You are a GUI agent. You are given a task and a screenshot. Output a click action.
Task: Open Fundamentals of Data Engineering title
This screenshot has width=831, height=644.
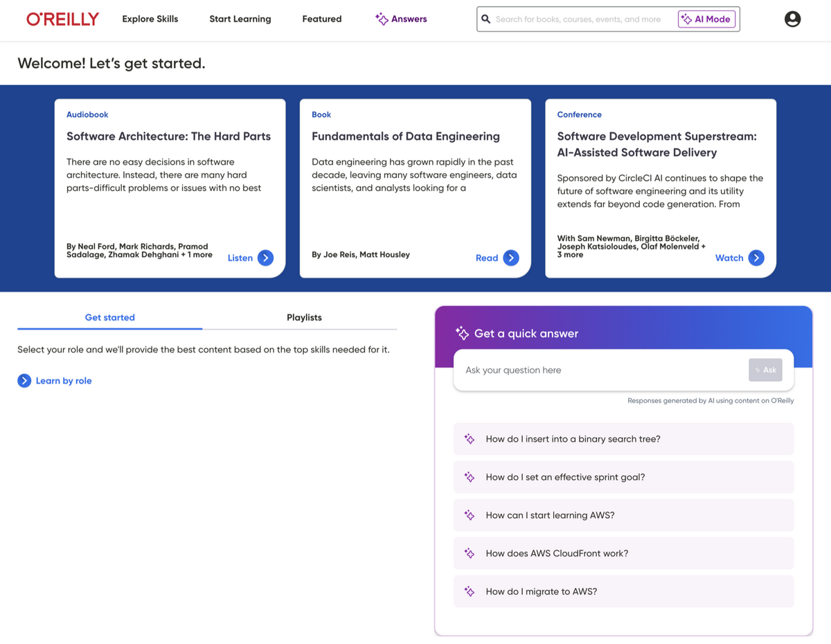[x=406, y=136]
